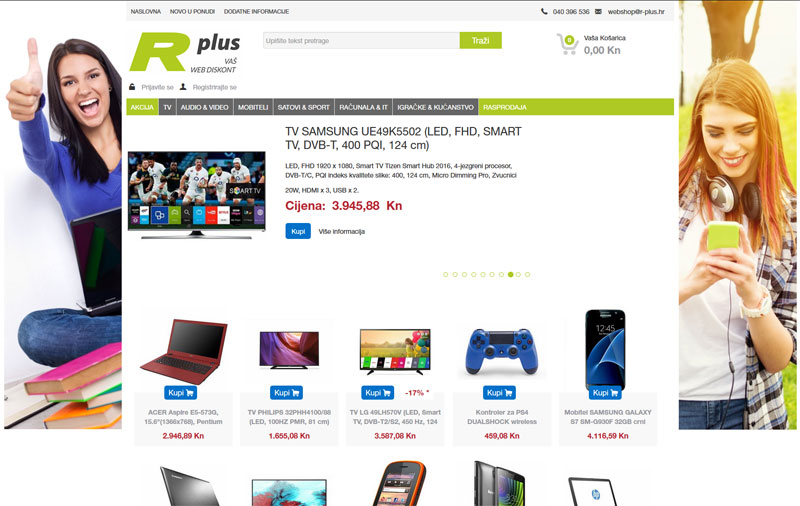Buy the ACER Aspire laptop via Kupi
This screenshot has width=800, height=506.
(x=181, y=393)
